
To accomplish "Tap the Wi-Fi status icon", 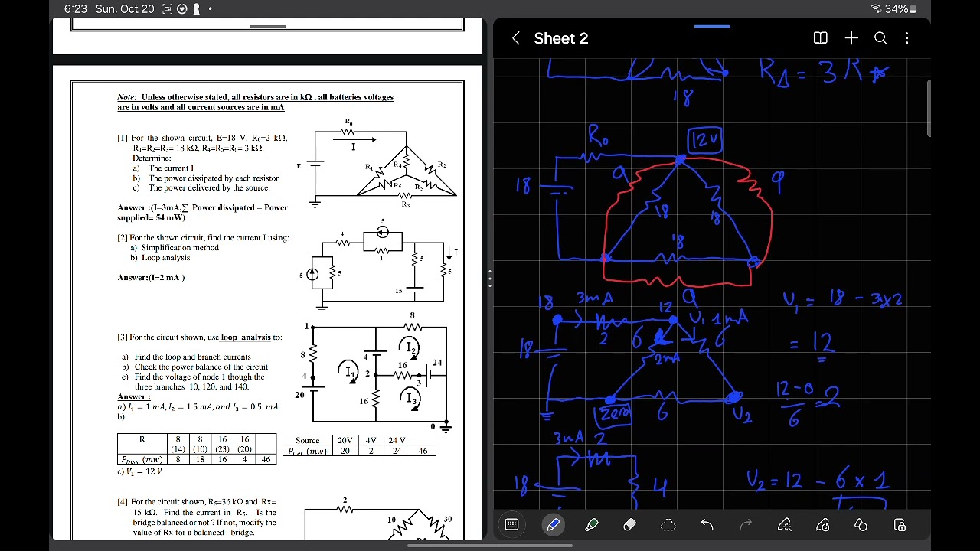I will pyautogui.click(x=876, y=9).
